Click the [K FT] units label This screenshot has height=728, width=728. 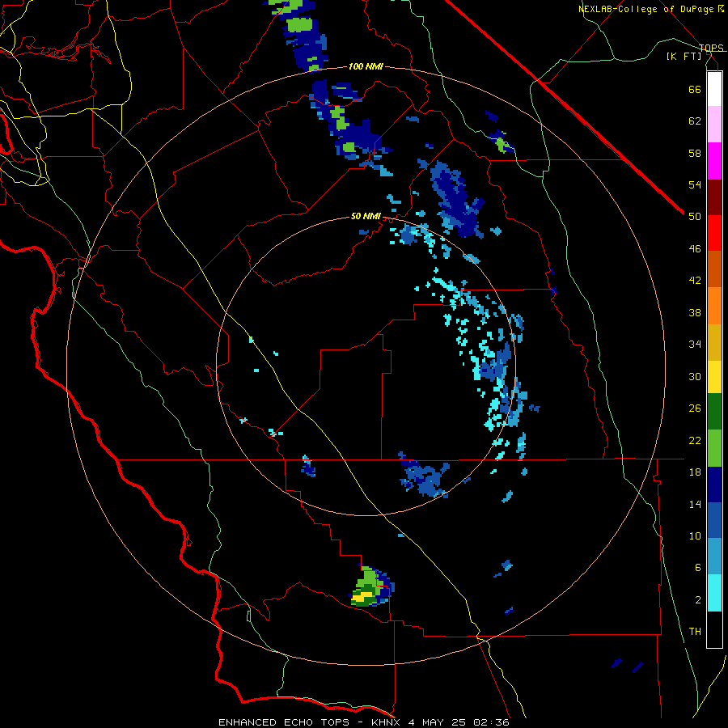point(684,56)
